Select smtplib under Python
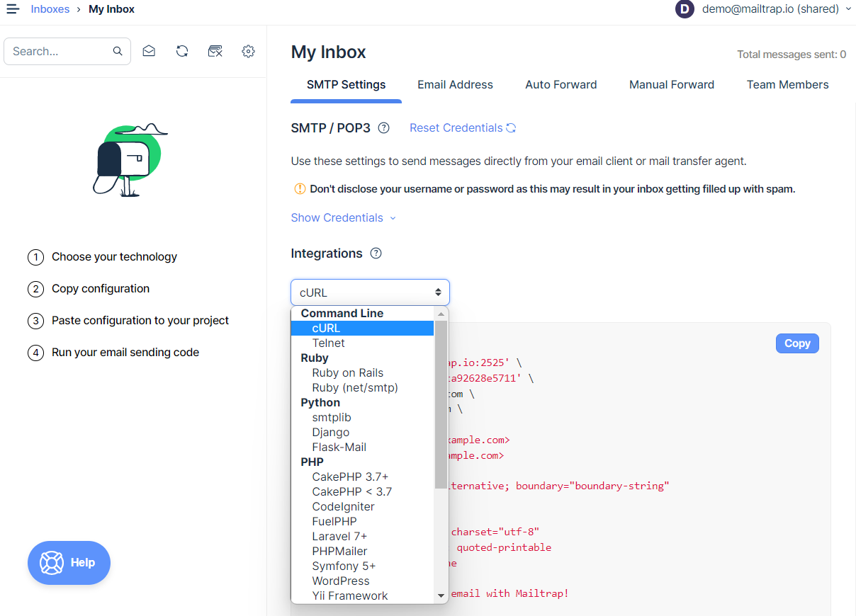The height and width of the screenshot is (616, 856). point(363,418)
